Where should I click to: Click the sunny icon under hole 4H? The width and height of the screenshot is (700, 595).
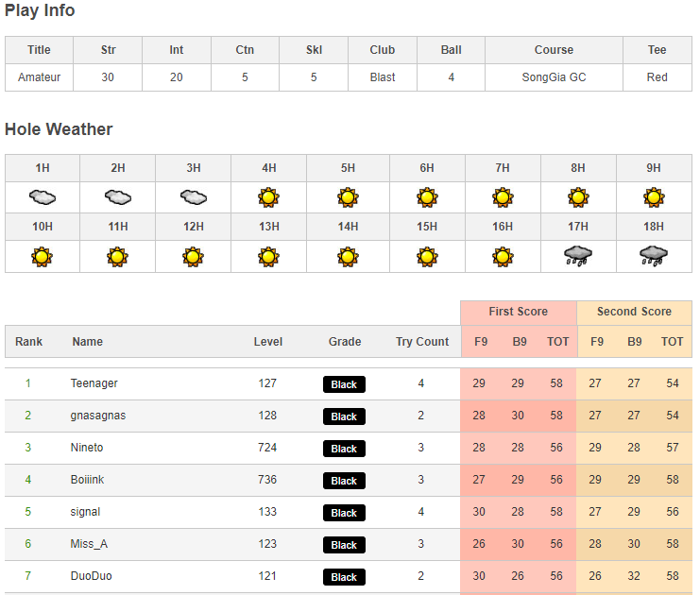(269, 197)
